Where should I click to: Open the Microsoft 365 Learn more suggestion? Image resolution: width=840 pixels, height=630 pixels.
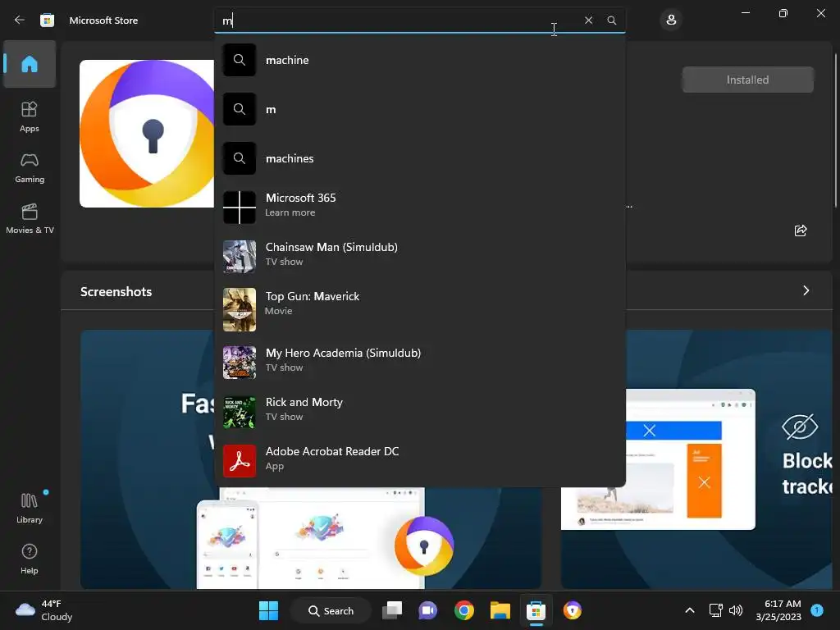(x=420, y=208)
